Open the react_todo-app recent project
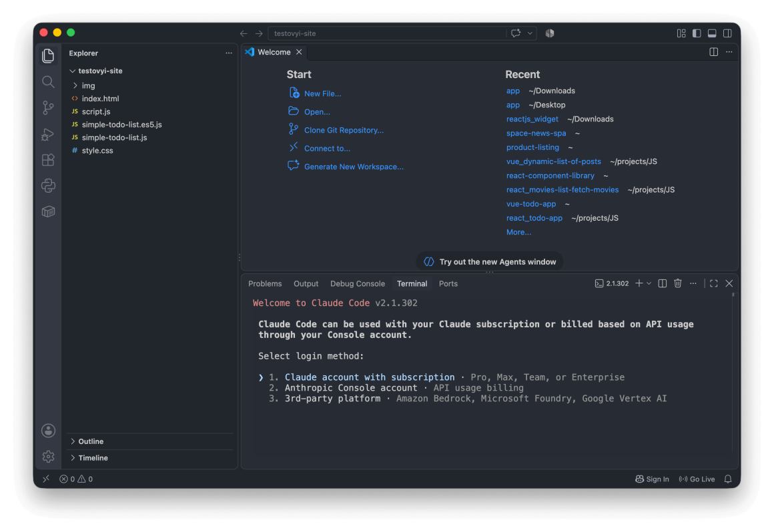Image resolution: width=774 pixels, height=532 pixels. (x=534, y=218)
